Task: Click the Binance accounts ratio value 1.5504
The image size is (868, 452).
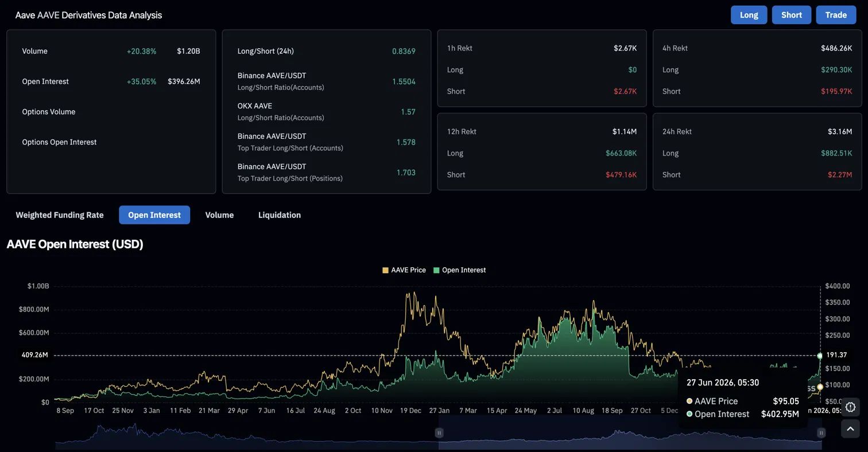Action: pos(404,81)
